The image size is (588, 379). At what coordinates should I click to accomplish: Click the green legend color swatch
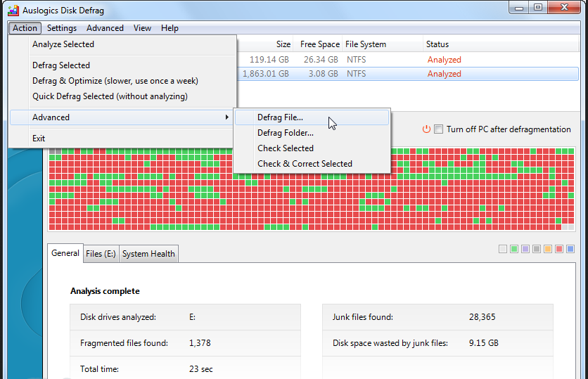pos(514,249)
